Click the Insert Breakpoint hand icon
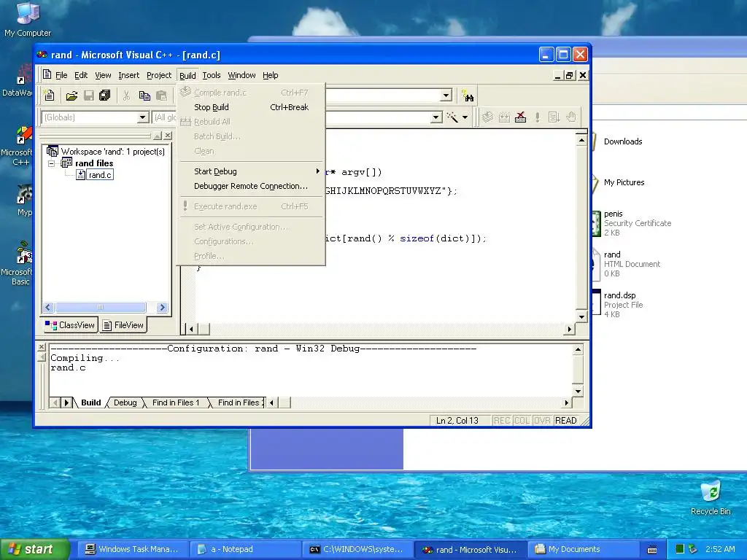747x560 pixels. click(x=570, y=117)
